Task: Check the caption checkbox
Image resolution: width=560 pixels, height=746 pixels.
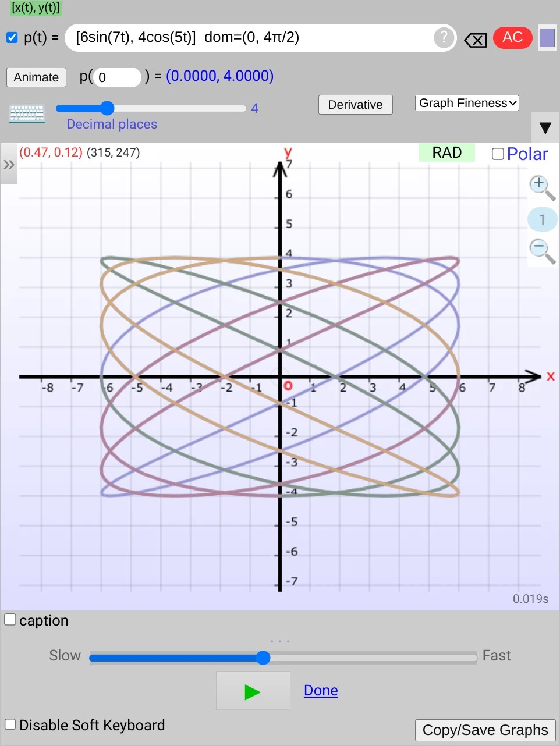Action: [10, 619]
